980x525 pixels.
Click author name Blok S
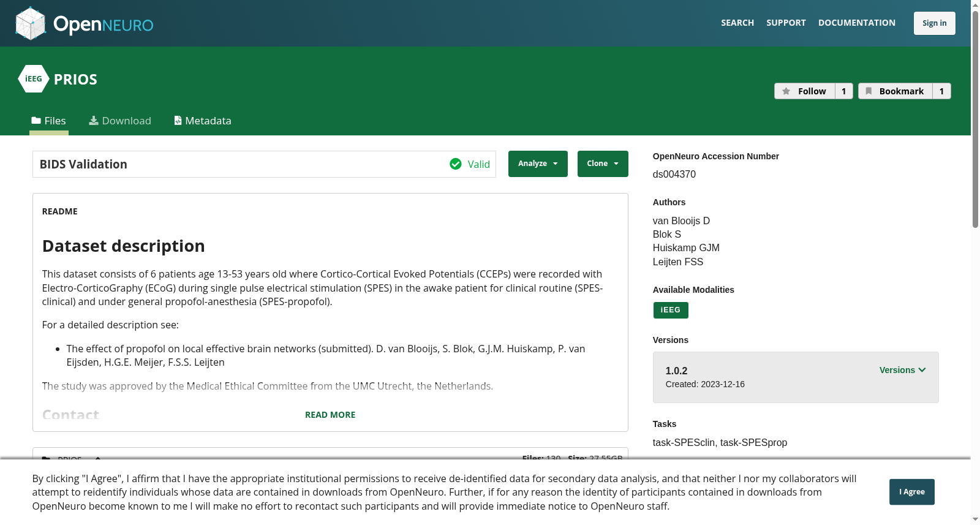[x=667, y=234]
